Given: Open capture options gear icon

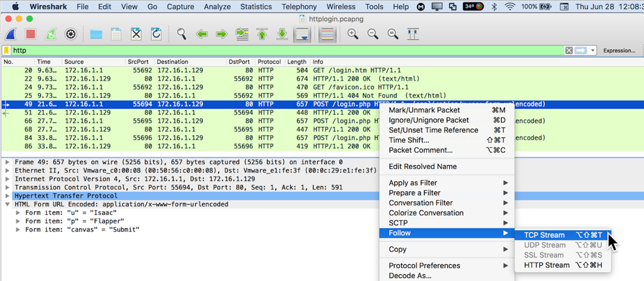Looking at the screenshot, I should tap(70, 34).
